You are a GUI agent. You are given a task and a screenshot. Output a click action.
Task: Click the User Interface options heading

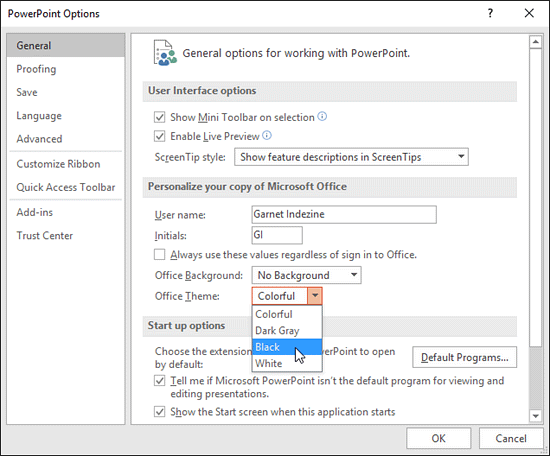click(x=202, y=90)
